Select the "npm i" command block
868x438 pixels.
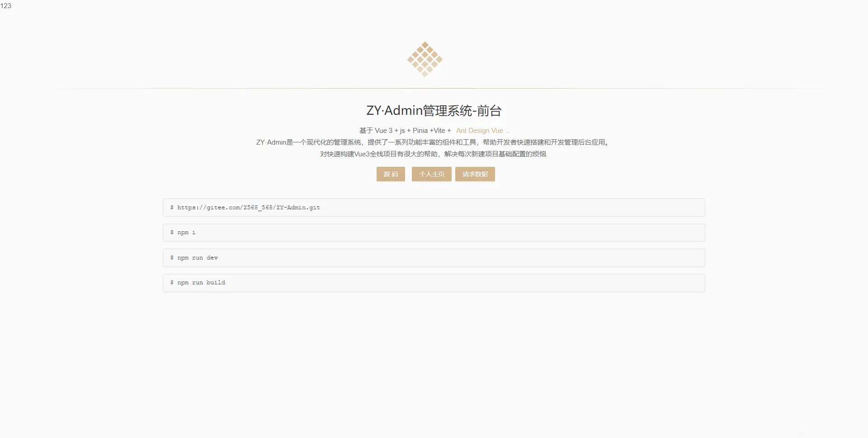click(434, 233)
